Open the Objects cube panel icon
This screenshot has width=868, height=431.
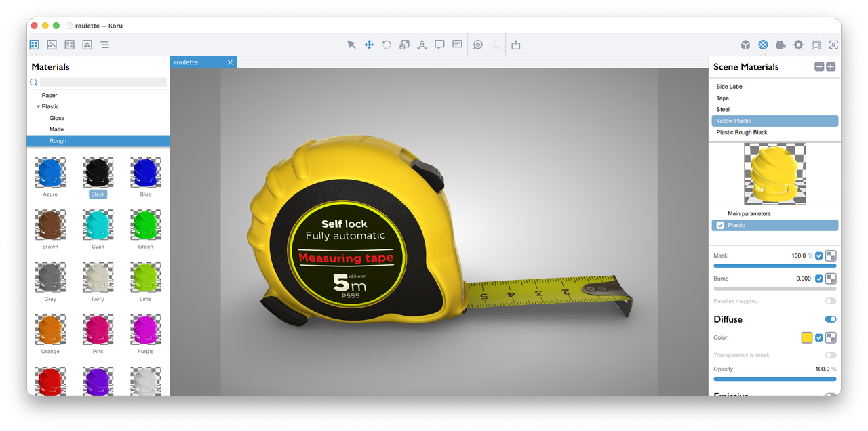[x=745, y=45]
